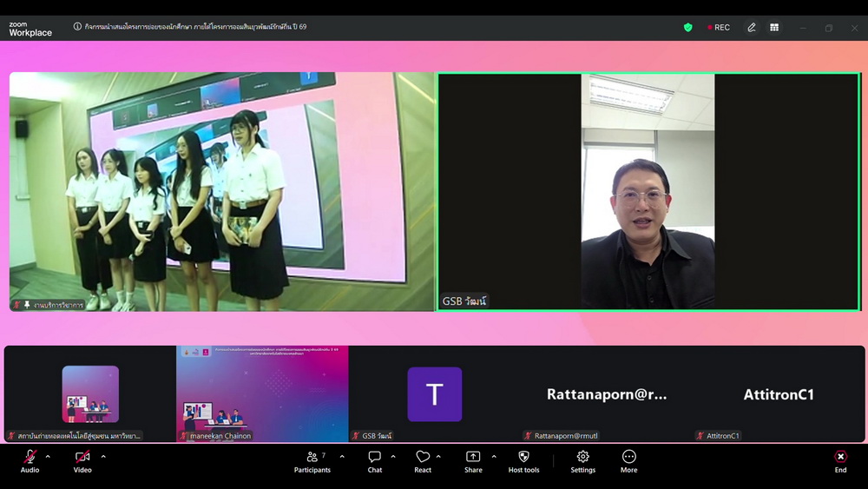868x489 pixels.
Task: Open the Chat panel
Action: 375,460
